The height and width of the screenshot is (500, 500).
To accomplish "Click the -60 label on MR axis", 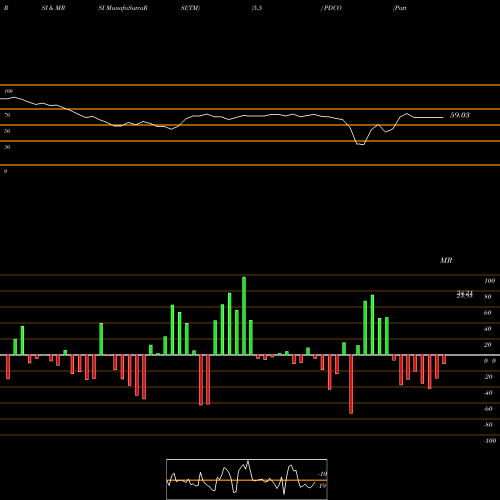I will pos(488,409).
